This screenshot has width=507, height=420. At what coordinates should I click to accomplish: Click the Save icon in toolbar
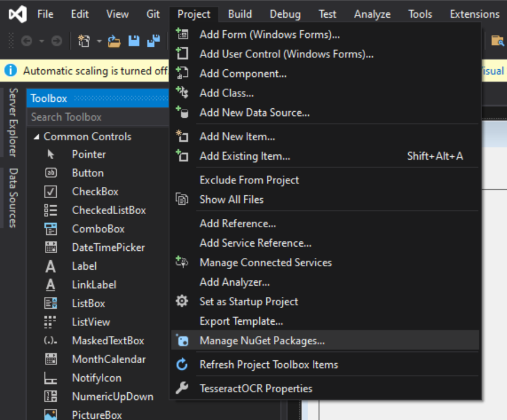click(134, 41)
